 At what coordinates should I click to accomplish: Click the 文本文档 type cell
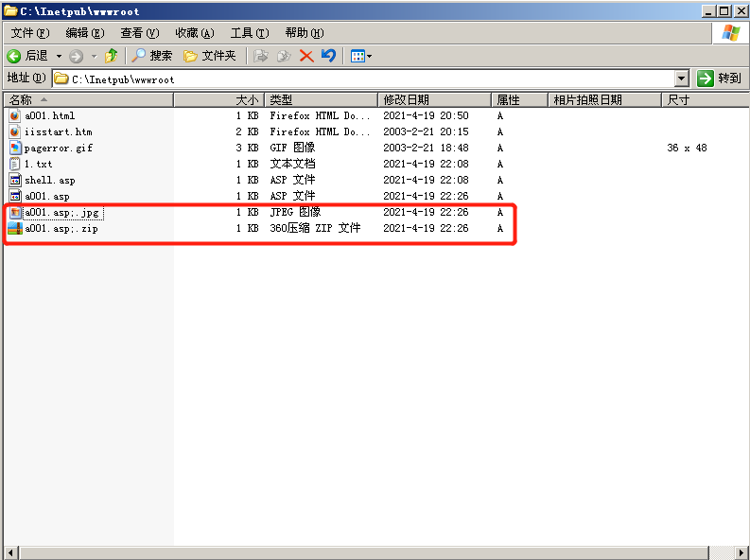292,164
